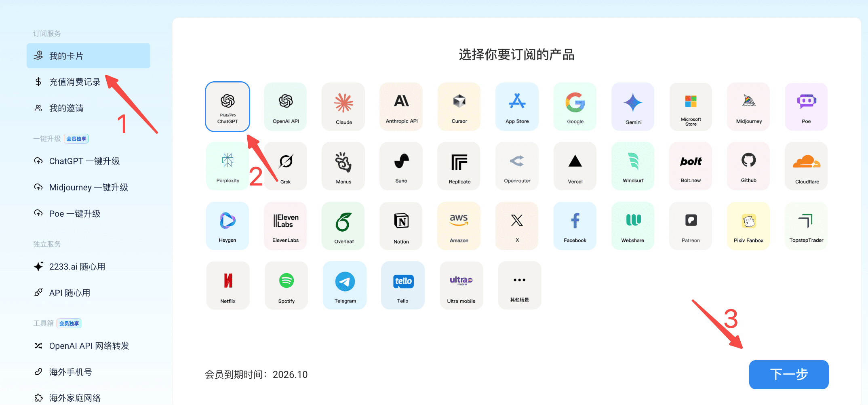Select the Telegram product card
Viewport: 868px width, 405px height.
click(345, 285)
